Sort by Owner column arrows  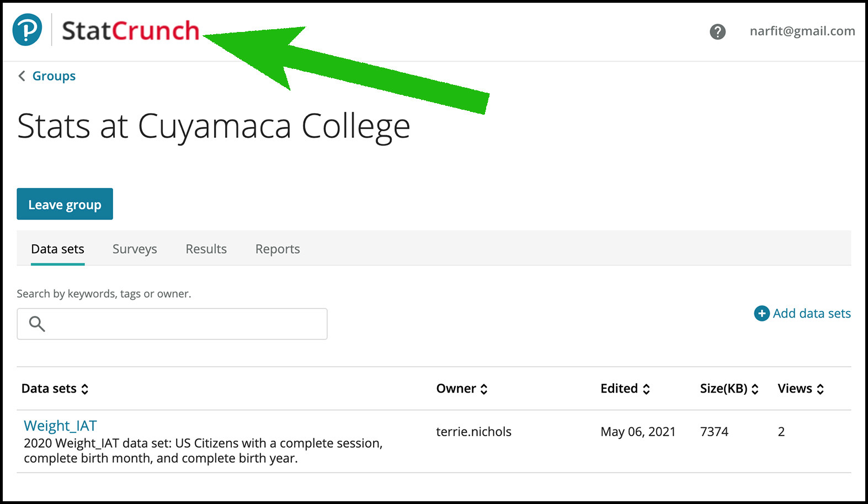point(484,389)
